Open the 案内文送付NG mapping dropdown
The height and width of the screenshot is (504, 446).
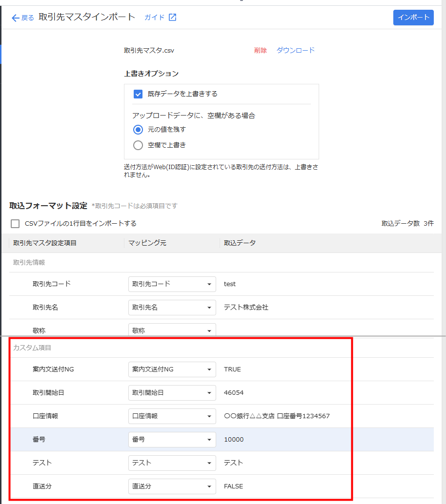click(172, 369)
